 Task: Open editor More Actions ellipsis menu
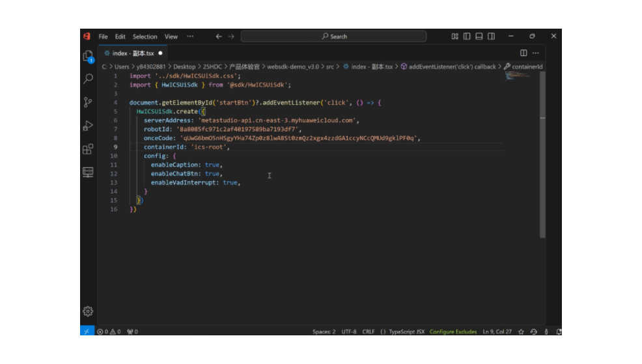pyautogui.click(x=536, y=53)
